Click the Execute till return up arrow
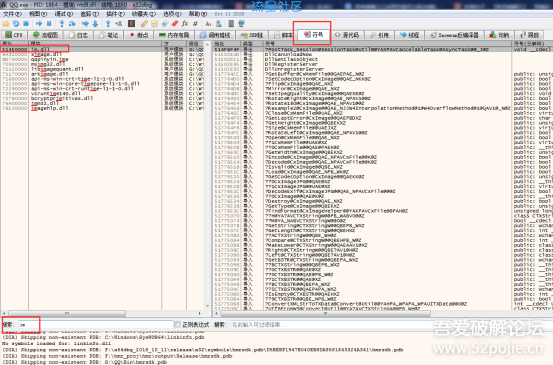Viewport: 553px width, 365px height. point(108,24)
